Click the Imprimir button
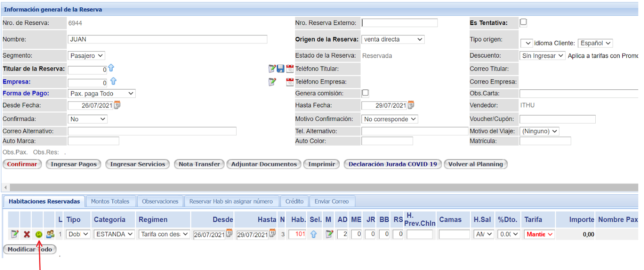This screenshot has width=644, height=270. click(322, 164)
